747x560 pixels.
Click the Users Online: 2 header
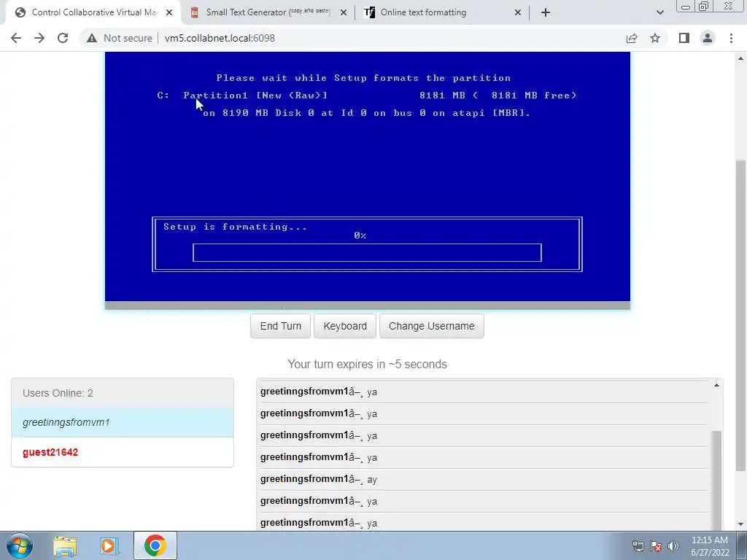[x=123, y=393]
